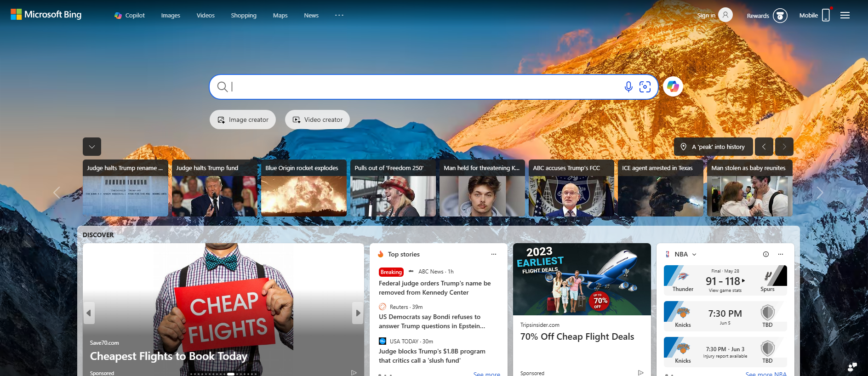868x376 pixels.
Task: Collapse the news carousel with the chevron
Action: [92, 147]
